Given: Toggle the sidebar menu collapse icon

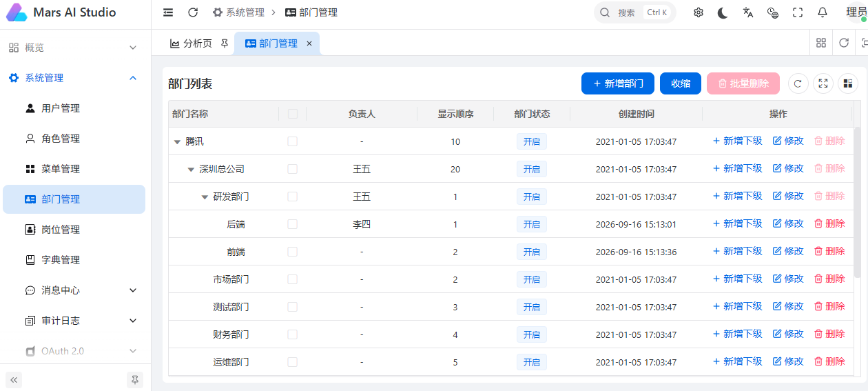Looking at the screenshot, I should 168,12.
